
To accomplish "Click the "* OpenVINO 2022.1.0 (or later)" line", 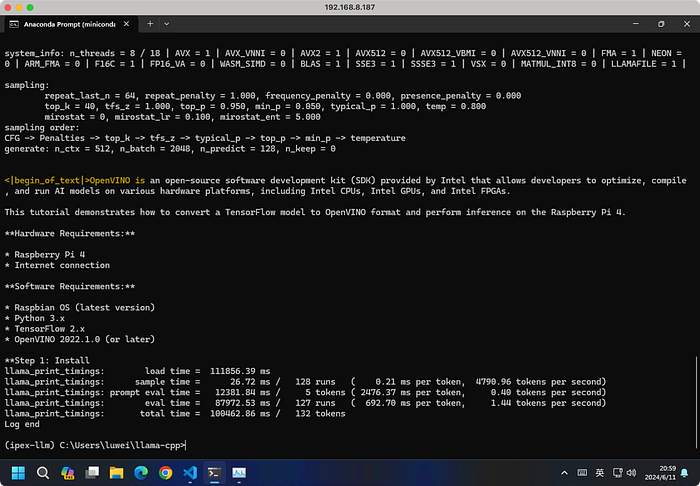I will (80, 339).
